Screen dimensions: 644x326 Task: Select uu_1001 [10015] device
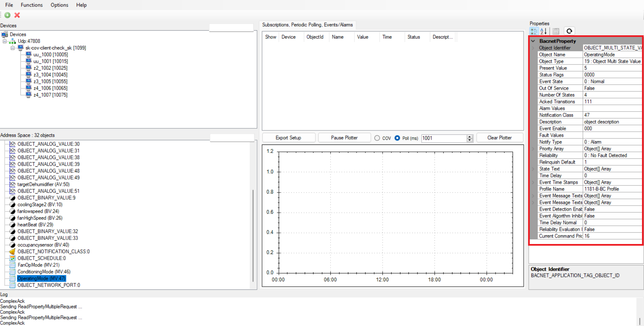pyautogui.click(x=50, y=61)
